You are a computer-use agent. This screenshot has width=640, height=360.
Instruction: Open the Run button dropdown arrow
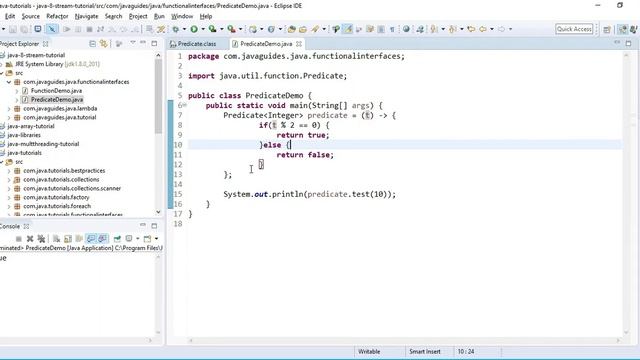point(203,29)
